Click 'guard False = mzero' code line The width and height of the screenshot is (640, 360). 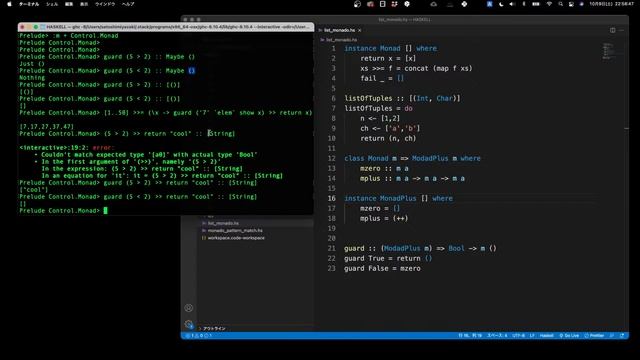point(382,269)
